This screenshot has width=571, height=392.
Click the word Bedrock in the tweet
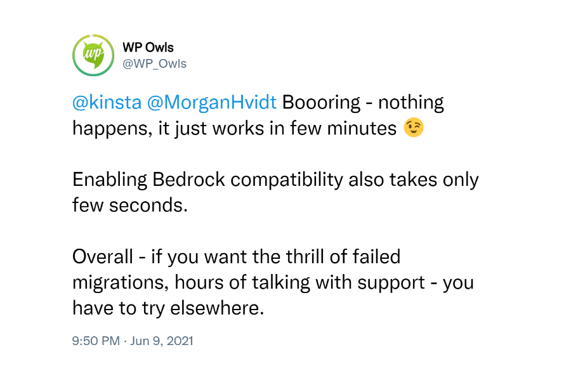[x=188, y=180]
